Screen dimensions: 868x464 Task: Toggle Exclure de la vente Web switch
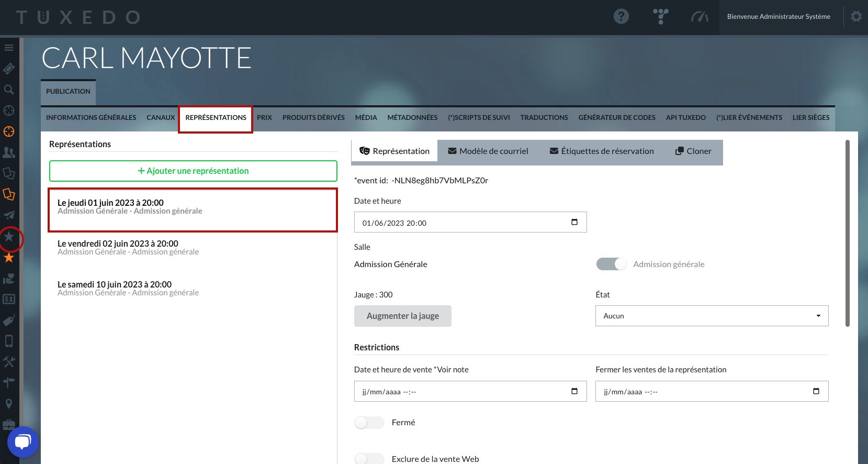[x=369, y=459]
